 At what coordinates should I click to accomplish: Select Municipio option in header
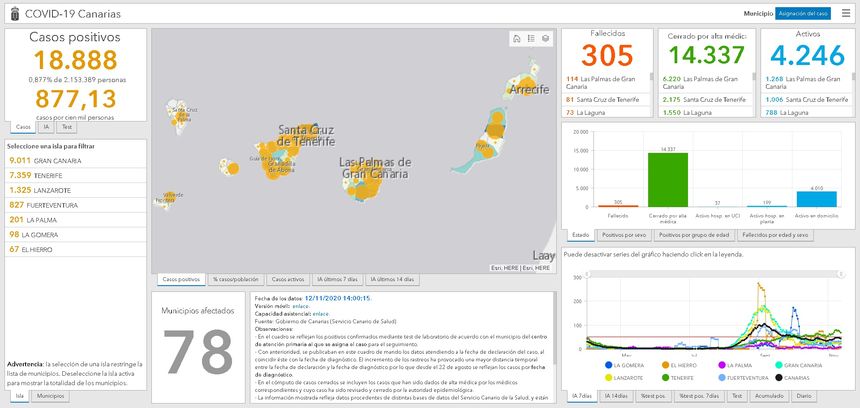(758, 13)
